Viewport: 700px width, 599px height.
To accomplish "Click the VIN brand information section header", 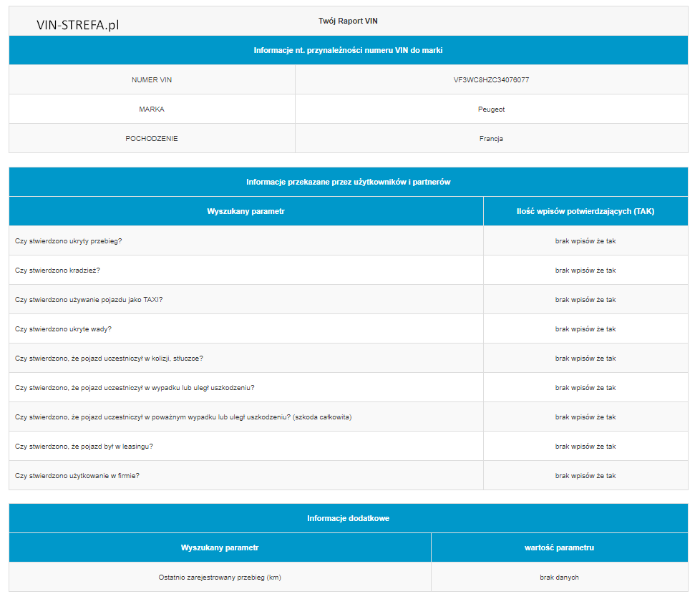I will click(x=348, y=51).
